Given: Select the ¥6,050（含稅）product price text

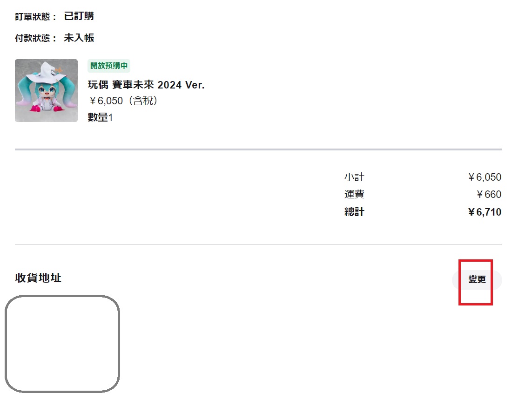Looking at the screenshot, I should [x=123, y=101].
